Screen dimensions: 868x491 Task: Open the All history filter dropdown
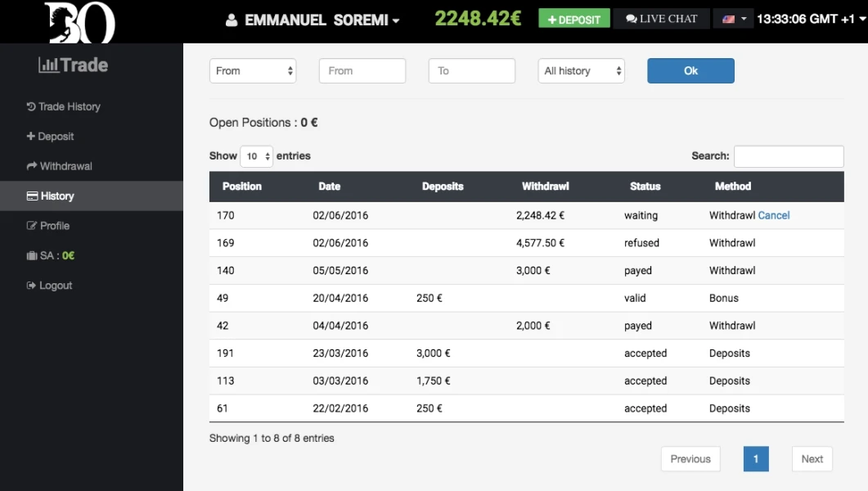[x=581, y=71]
